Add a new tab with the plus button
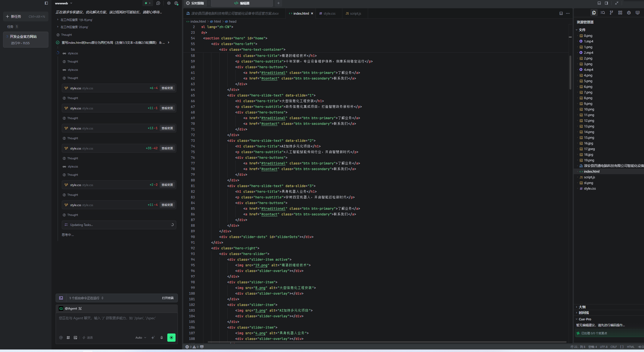Image resolution: width=644 pixels, height=352 pixels. pos(279,3)
